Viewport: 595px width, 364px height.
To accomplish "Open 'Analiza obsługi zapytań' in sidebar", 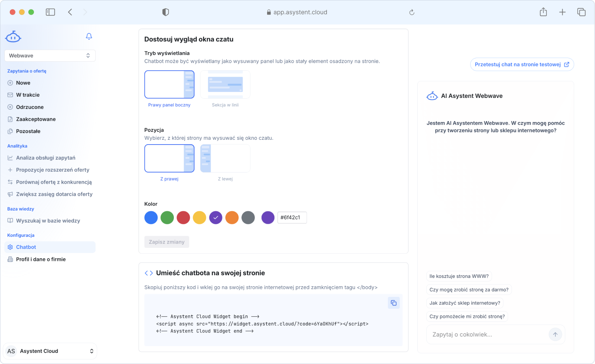I will pyautogui.click(x=45, y=158).
